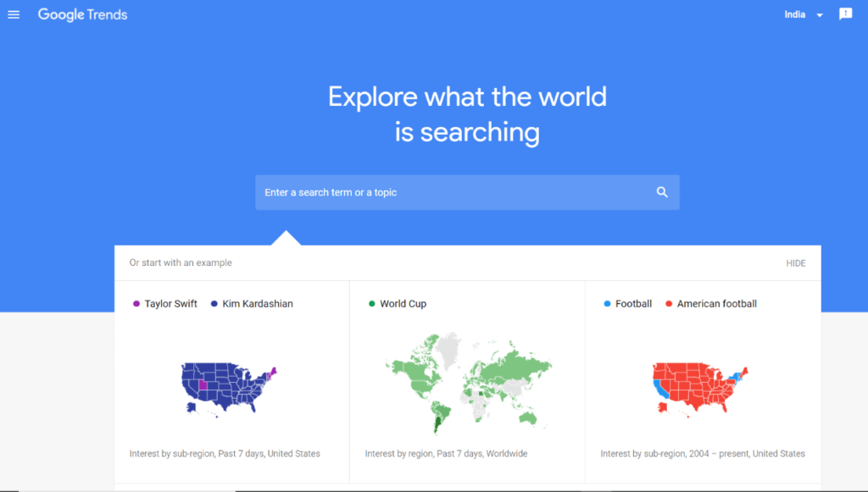The width and height of the screenshot is (868, 492).
Task: Click the World Cup green legend dot
Action: pyautogui.click(x=372, y=303)
